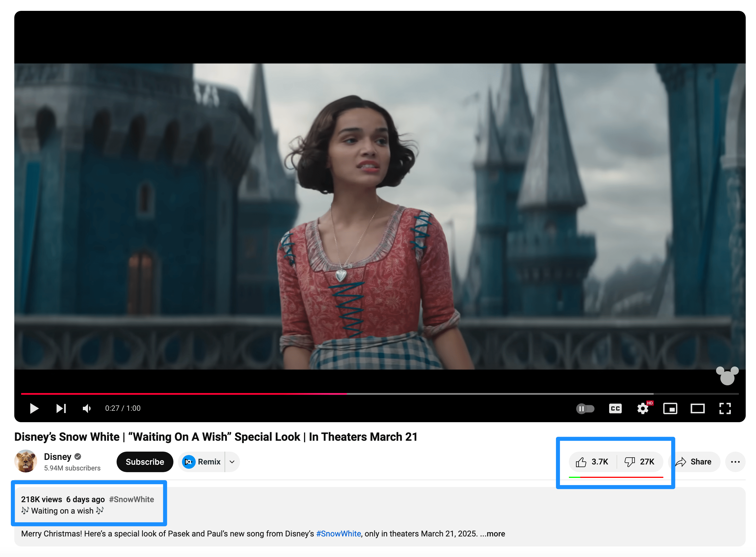Dislike the video
This screenshot has width=756, height=557.
pos(640,462)
